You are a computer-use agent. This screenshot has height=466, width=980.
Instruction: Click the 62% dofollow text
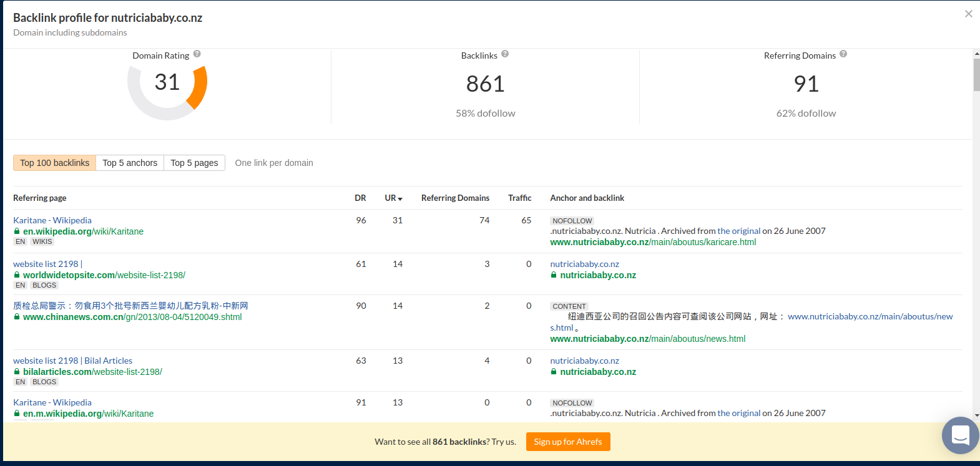[806, 113]
